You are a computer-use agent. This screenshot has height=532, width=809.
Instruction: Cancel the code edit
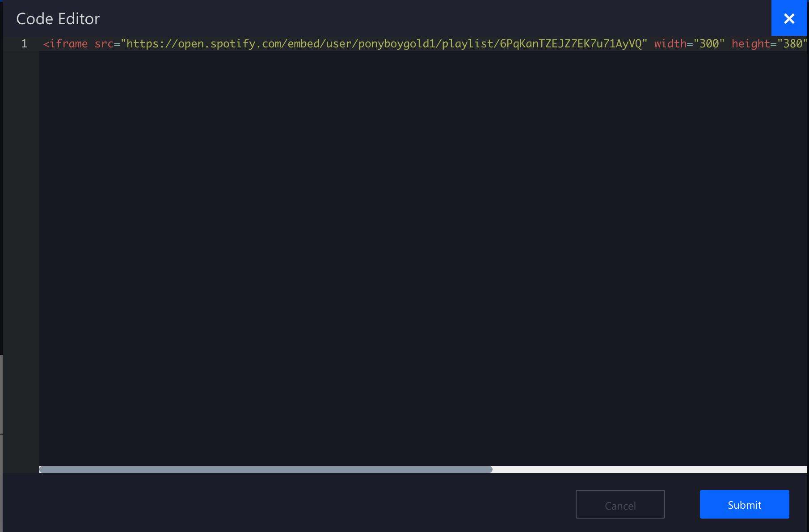tap(620, 504)
